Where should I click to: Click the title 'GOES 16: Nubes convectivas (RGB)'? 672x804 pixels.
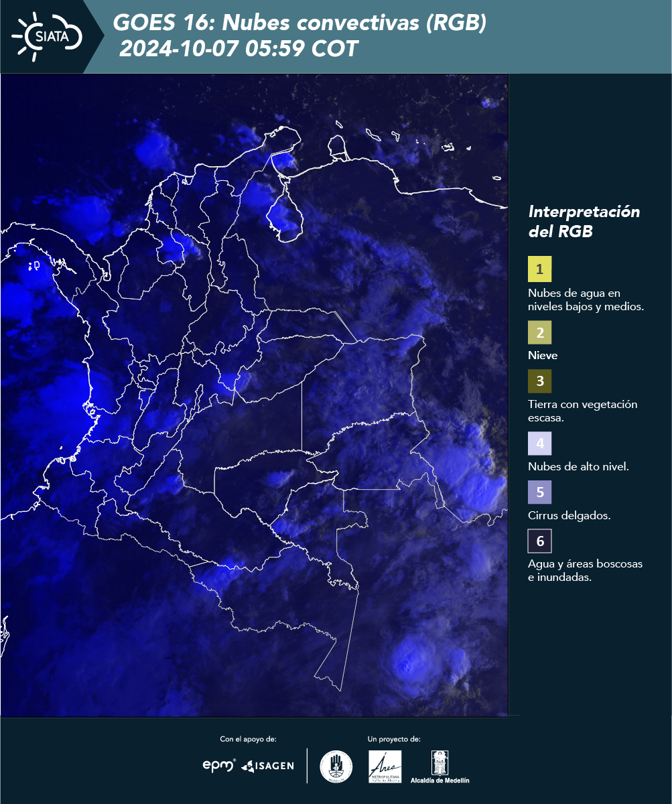coord(299,23)
